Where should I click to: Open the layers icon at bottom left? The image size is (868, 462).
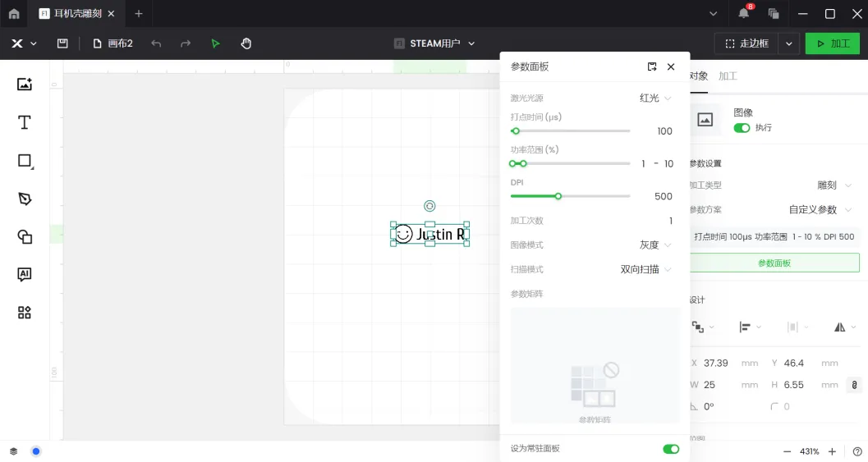pyautogui.click(x=14, y=451)
